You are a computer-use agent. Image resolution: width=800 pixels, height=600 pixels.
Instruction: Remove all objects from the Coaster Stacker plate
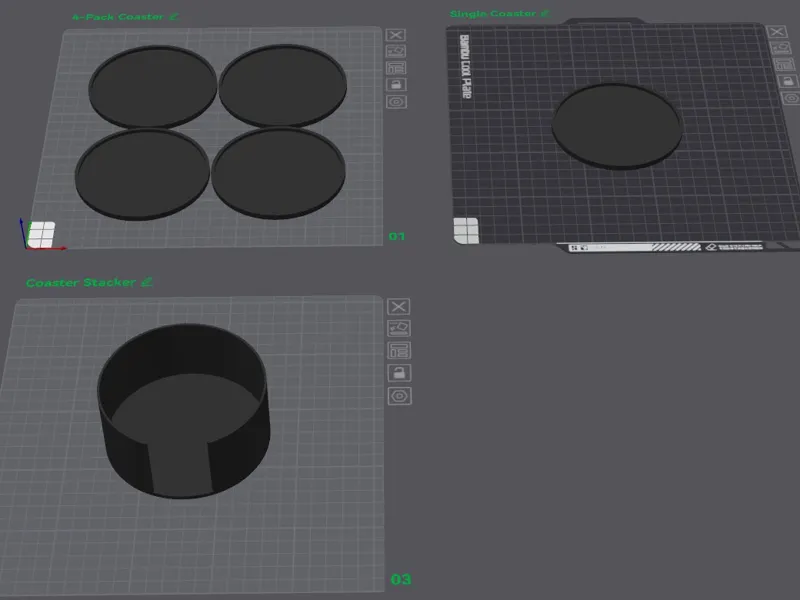point(398,307)
